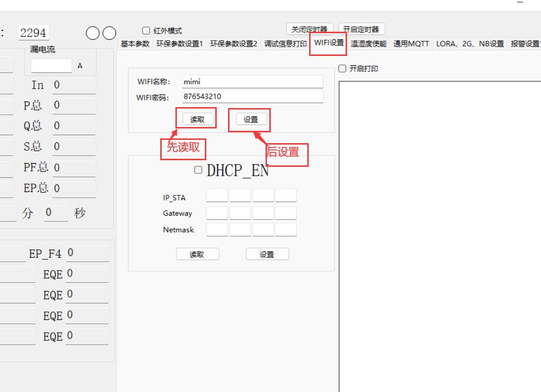Switch to the 基本参数 tab
541x392 pixels.
click(135, 44)
